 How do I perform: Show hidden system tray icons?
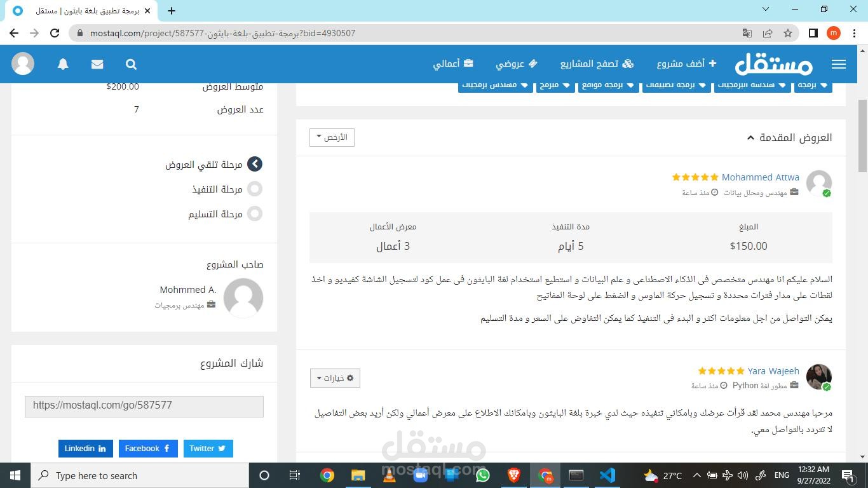point(696,475)
